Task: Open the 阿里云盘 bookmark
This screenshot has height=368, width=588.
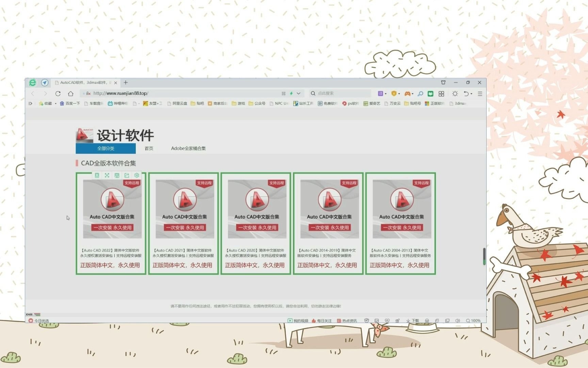Action: click(177, 103)
